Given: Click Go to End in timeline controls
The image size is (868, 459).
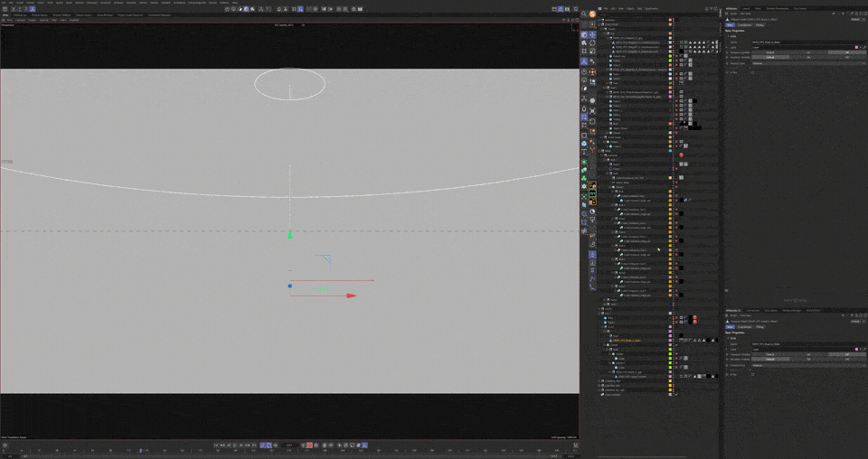Looking at the screenshot, I should 254,445.
